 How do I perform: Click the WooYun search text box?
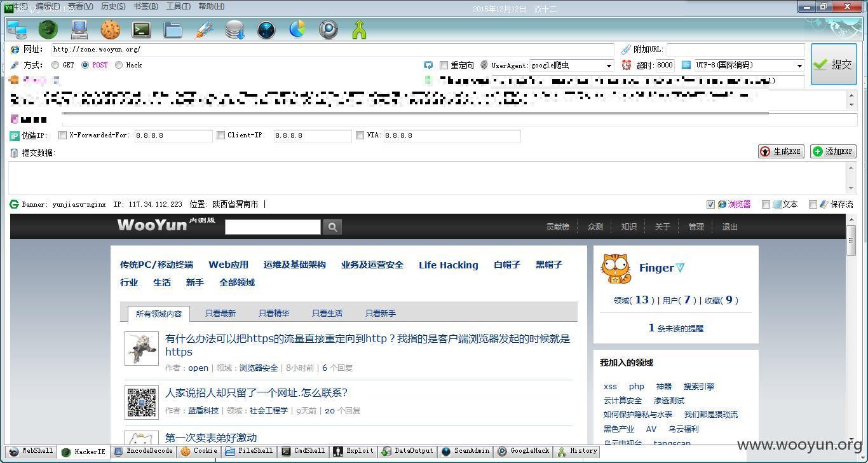tap(273, 227)
